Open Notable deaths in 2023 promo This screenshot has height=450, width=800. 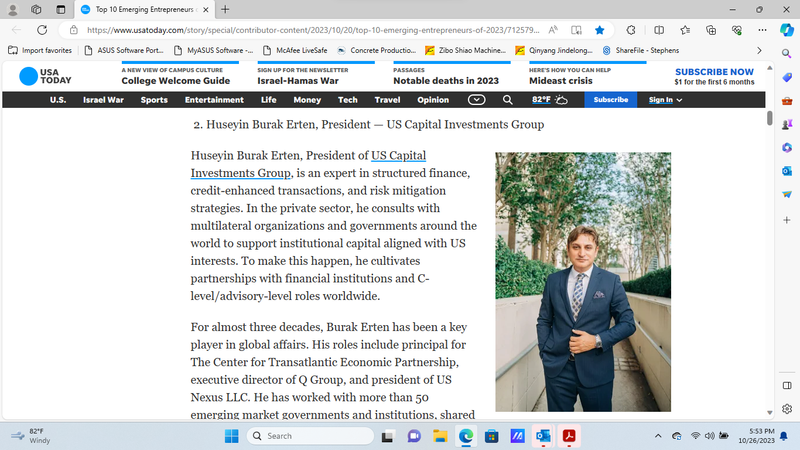tap(446, 76)
